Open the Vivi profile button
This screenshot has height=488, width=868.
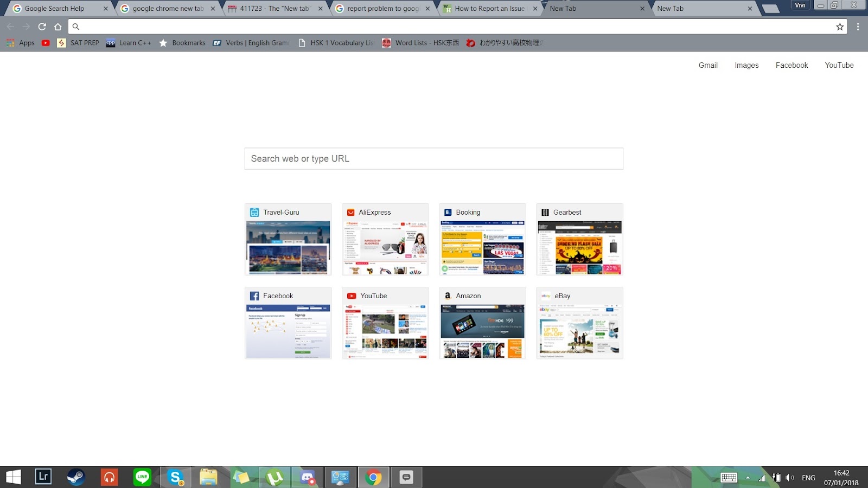(800, 5)
